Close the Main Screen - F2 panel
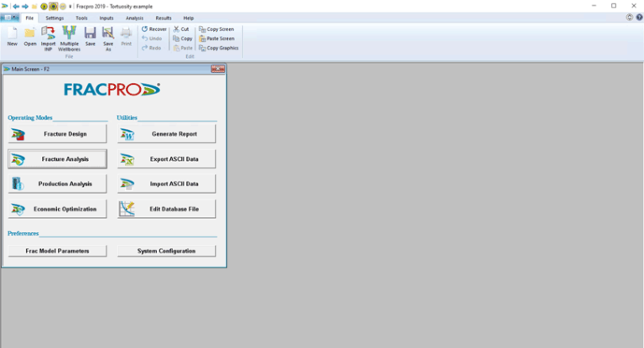This screenshot has width=644, height=348. click(218, 69)
